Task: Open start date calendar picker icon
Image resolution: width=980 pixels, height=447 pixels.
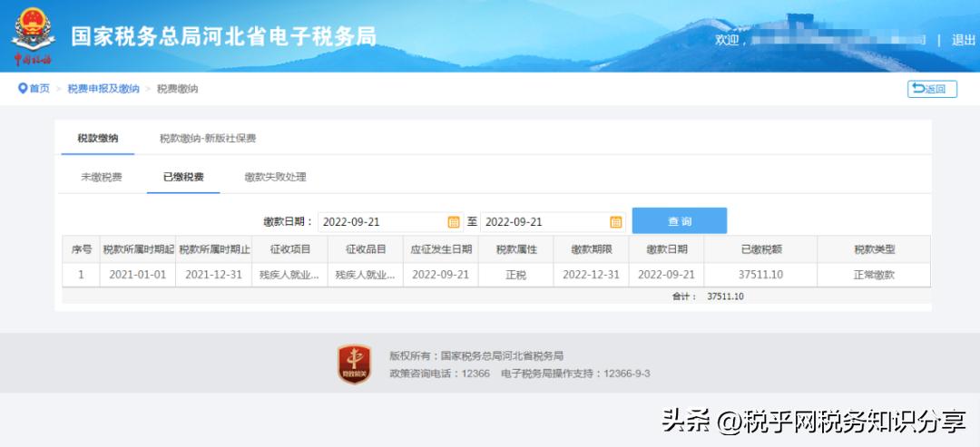Action: [454, 221]
